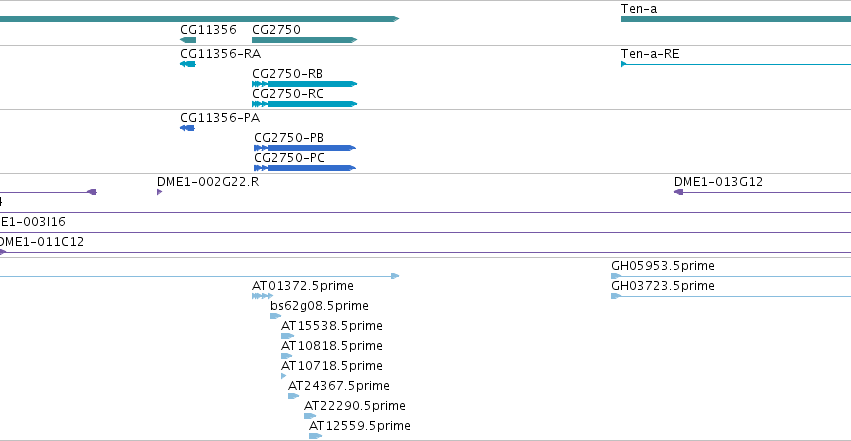Click the CG2750 gene bar

click(x=304, y=40)
